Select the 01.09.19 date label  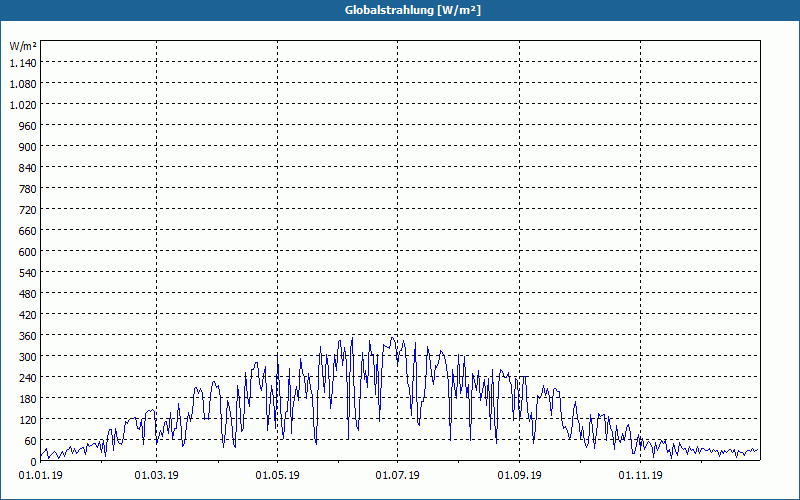[x=519, y=476]
